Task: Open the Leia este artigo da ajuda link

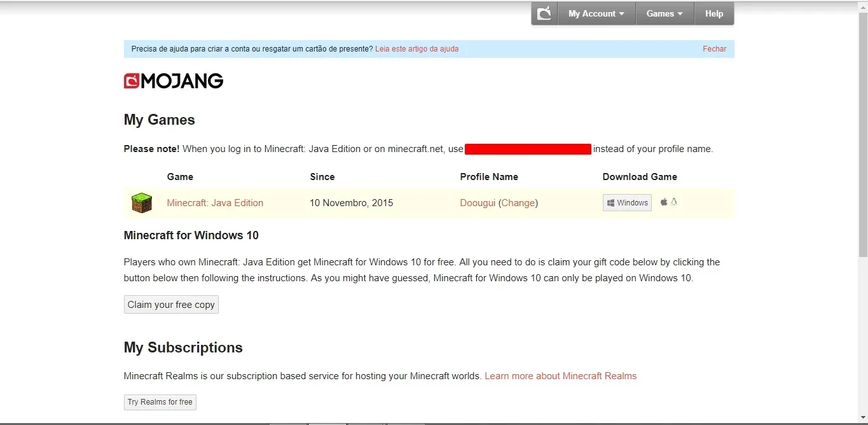Action: [x=417, y=49]
